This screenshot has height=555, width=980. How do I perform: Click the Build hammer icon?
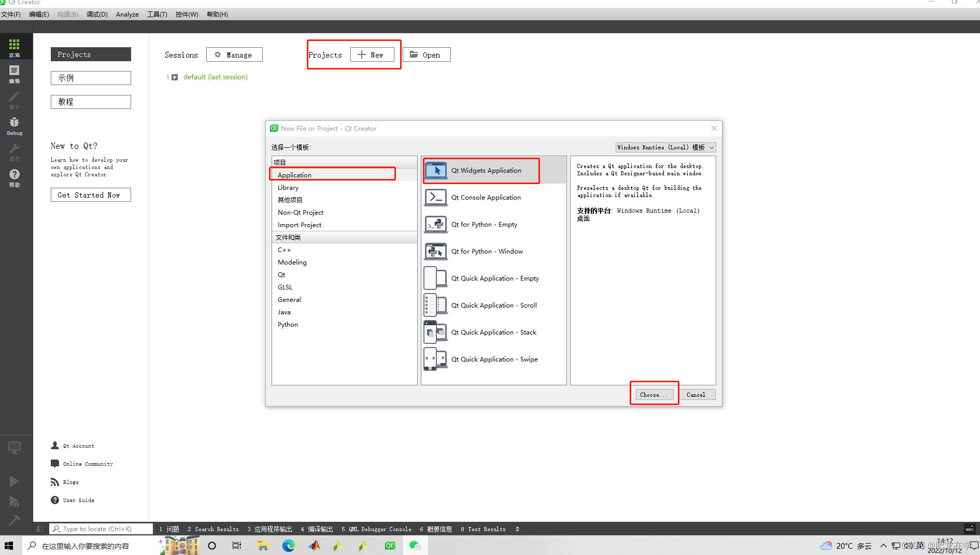click(x=15, y=519)
